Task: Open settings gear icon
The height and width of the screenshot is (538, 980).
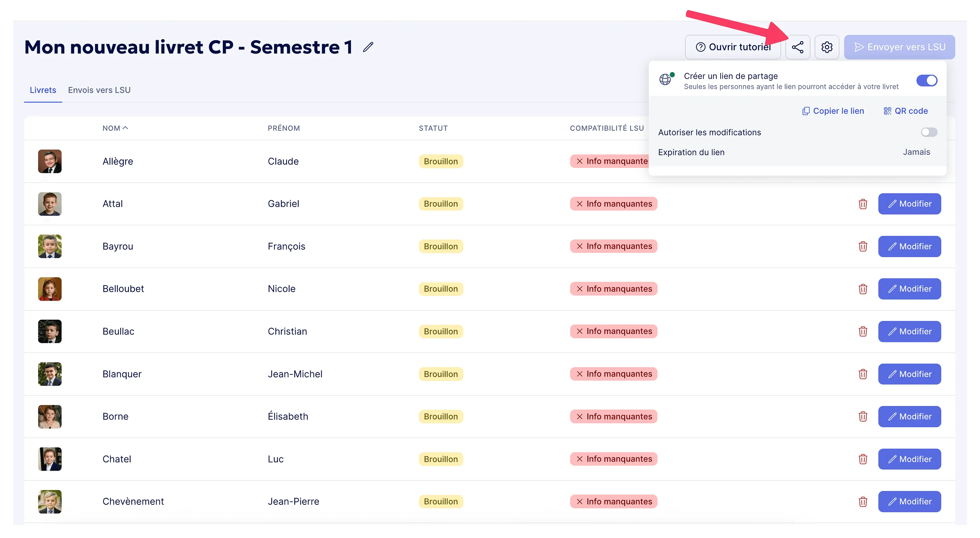Action: click(x=827, y=47)
